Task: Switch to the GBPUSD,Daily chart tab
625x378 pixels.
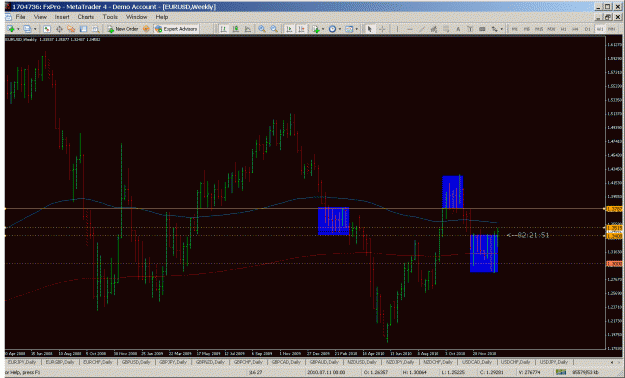Action: click(136, 362)
